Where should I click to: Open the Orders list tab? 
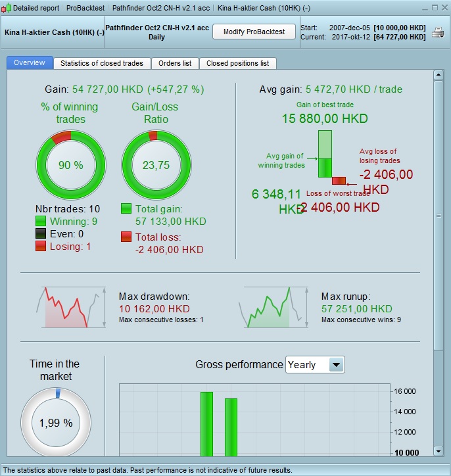pos(175,63)
